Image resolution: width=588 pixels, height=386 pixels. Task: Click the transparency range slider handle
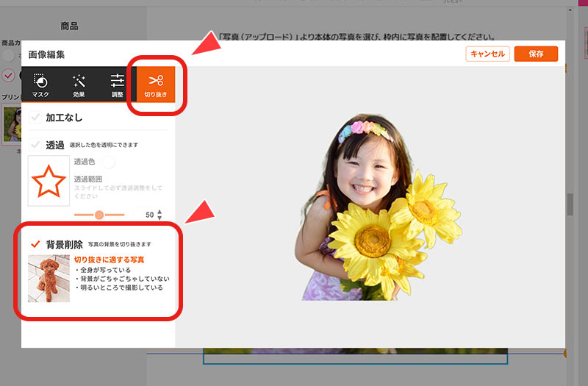click(99, 215)
